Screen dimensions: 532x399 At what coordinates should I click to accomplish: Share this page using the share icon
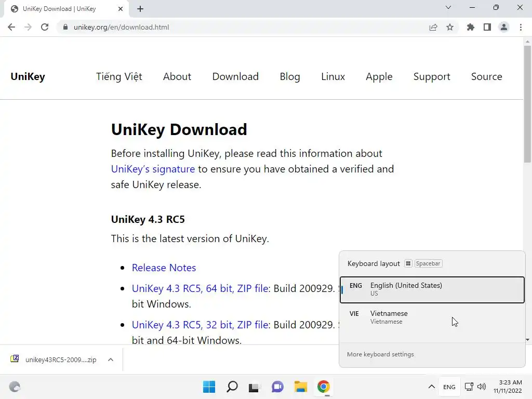(433, 27)
